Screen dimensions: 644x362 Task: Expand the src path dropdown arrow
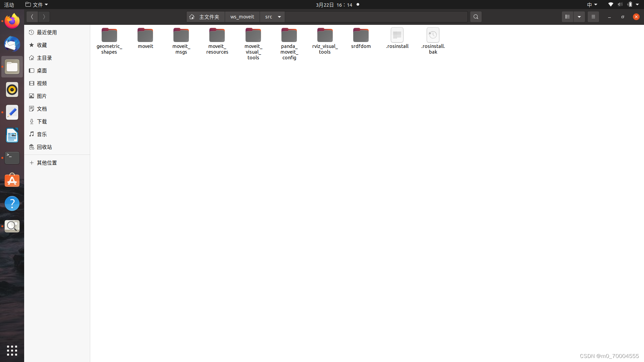pyautogui.click(x=279, y=17)
